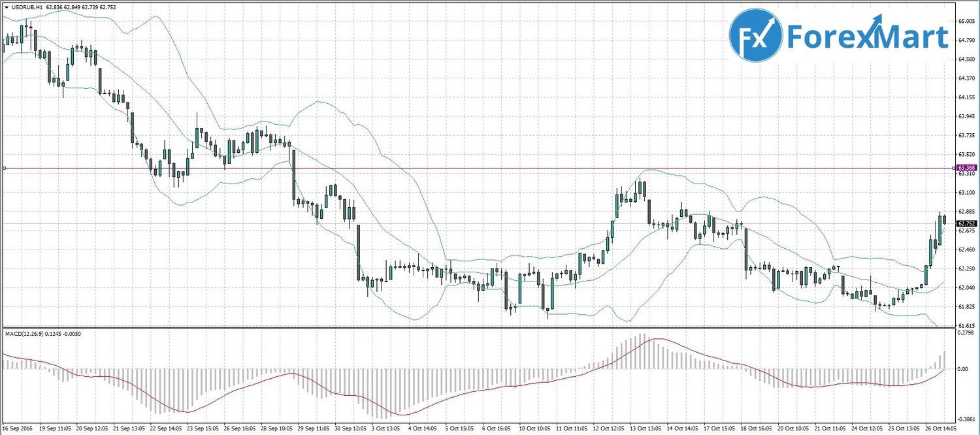This screenshot has width=980, height=435.
Task: Click the 64.370 price scale label
Action: tap(966, 78)
